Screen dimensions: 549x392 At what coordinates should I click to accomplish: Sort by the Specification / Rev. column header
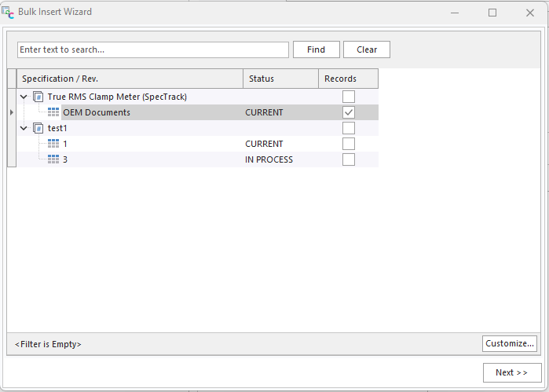[x=130, y=79]
